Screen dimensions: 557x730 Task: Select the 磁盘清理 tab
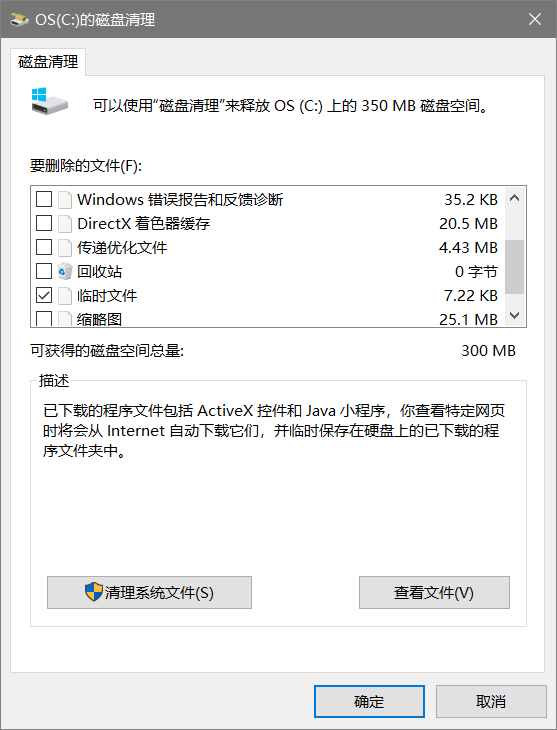coord(48,61)
